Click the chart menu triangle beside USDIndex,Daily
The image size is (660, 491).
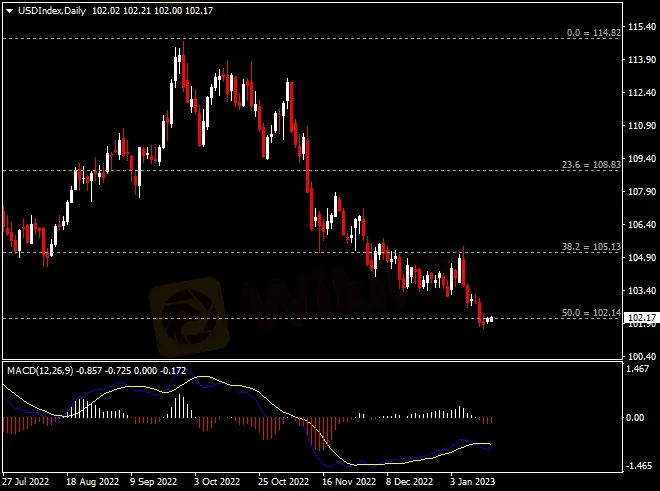click(9, 11)
